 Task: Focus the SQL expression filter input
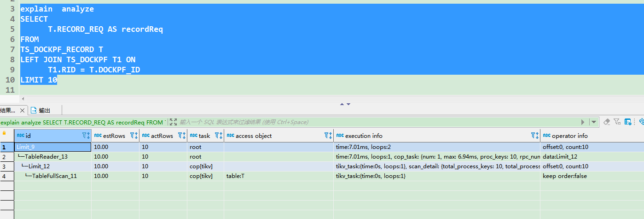tap(377, 122)
